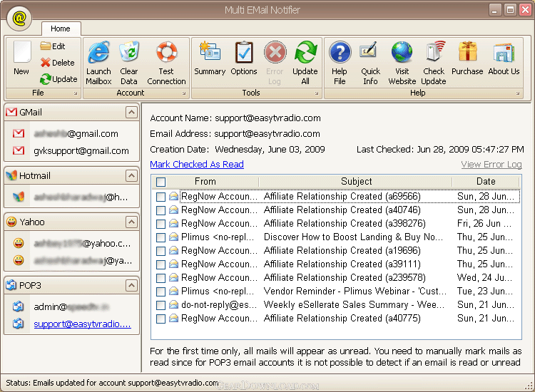Collapse the GMail accounts panel
This screenshot has width=535, height=392.
pos(131,112)
